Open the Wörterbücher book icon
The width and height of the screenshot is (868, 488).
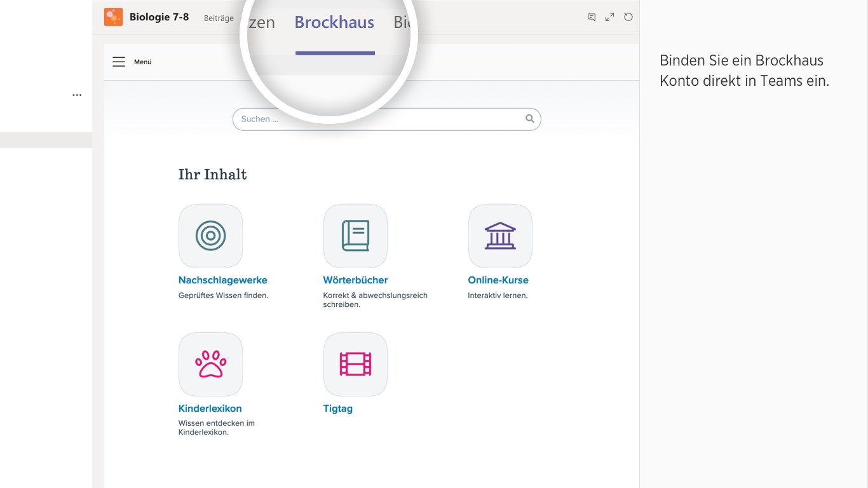click(355, 236)
